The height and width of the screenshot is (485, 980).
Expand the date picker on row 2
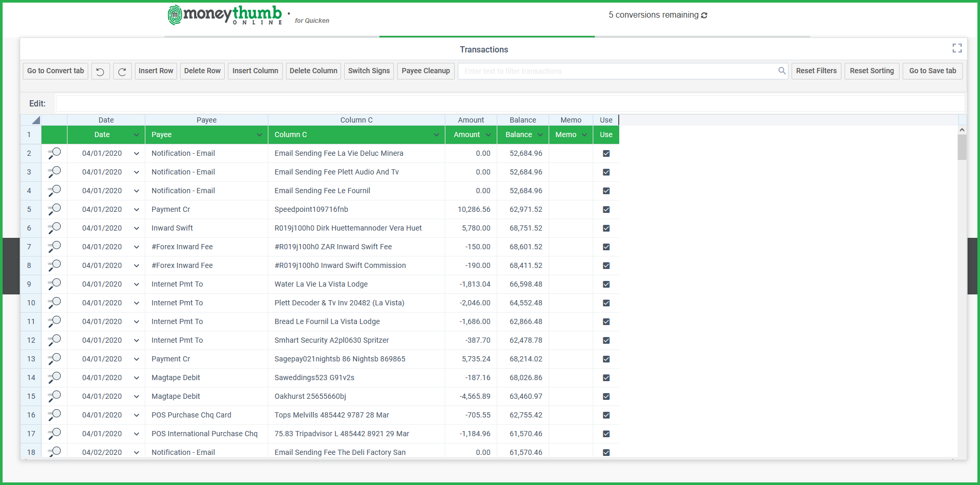(x=136, y=153)
